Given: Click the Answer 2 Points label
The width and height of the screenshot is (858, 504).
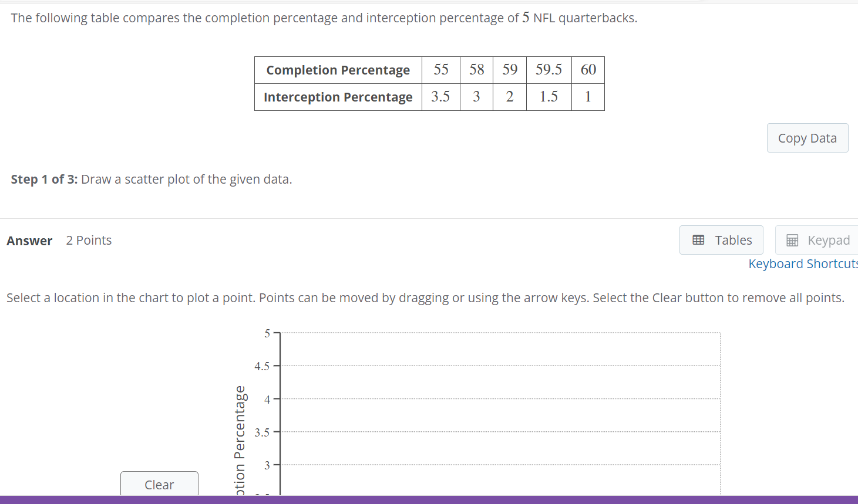Looking at the screenshot, I should coord(59,240).
